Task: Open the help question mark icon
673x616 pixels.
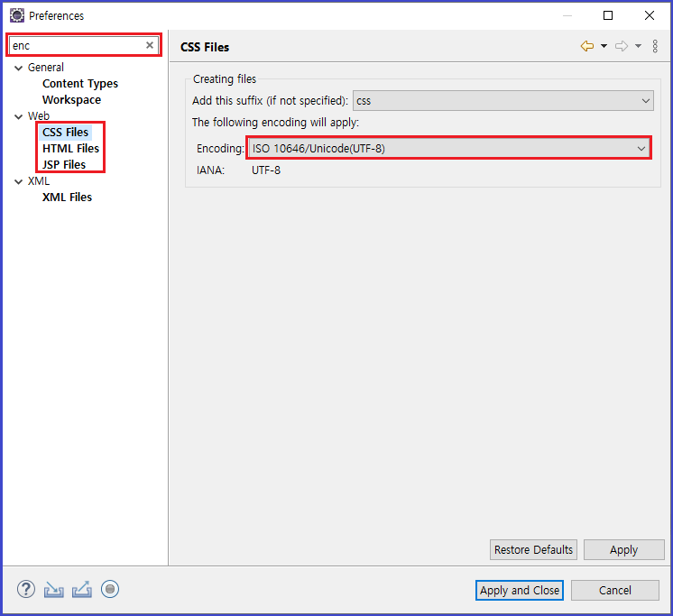Action: [x=26, y=589]
